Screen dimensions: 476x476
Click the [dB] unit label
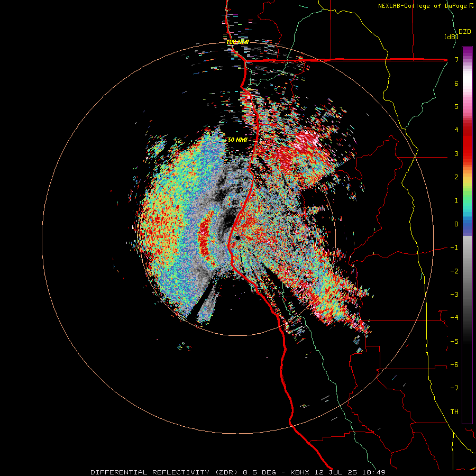[x=451, y=36]
